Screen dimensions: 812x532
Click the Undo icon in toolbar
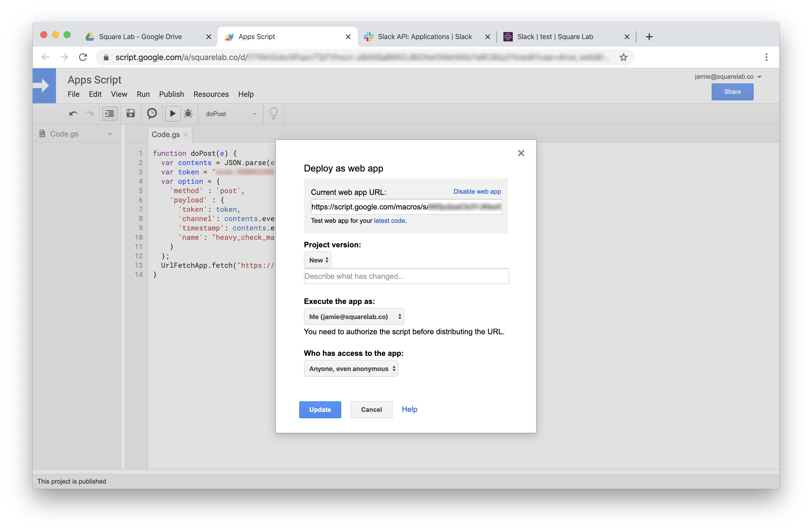click(72, 114)
